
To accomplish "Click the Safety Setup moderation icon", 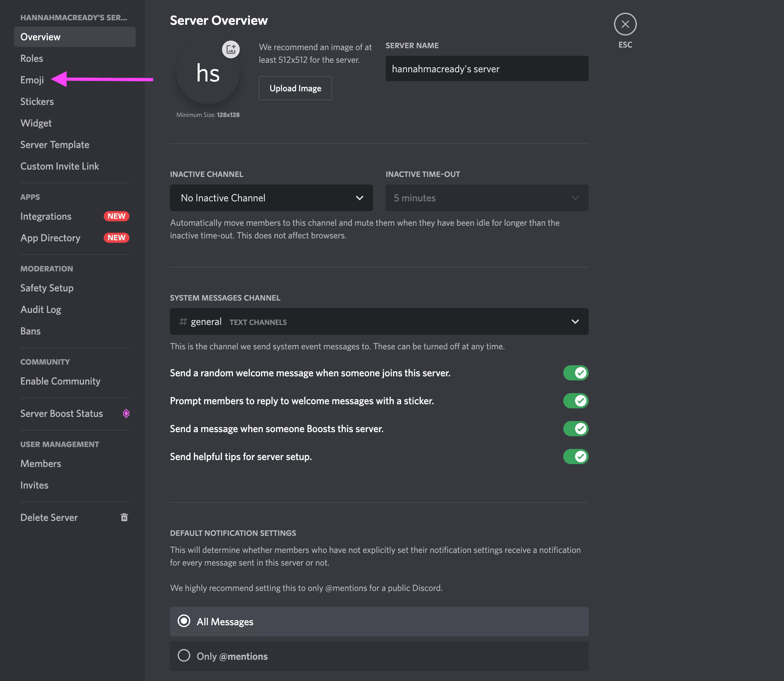I will coord(47,287).
